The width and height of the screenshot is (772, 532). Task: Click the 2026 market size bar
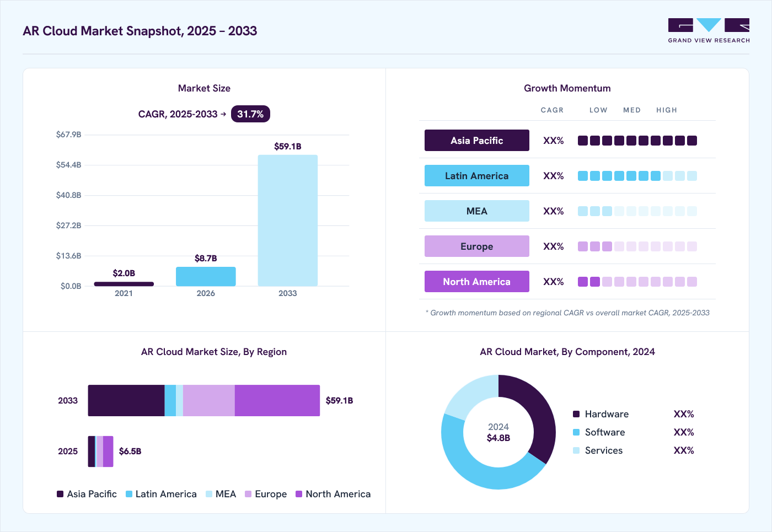pos(206,276)
